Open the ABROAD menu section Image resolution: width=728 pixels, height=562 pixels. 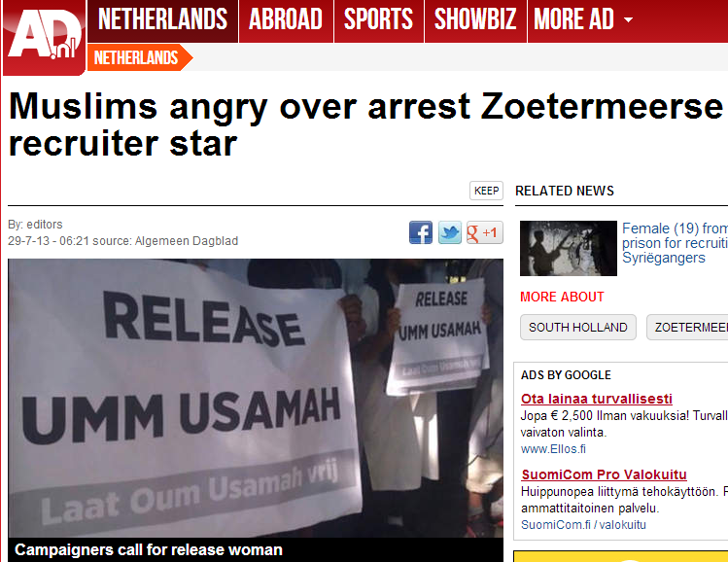[x=286, y=20]
